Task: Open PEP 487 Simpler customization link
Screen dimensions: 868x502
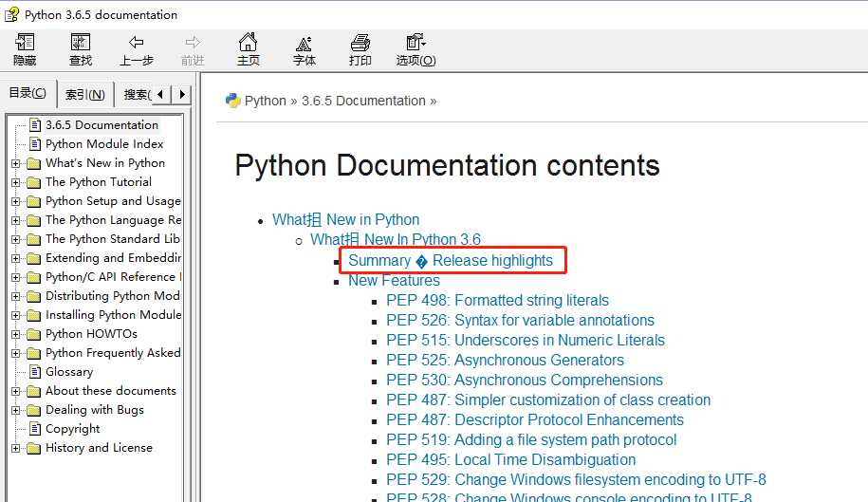Action: (548, 400)
